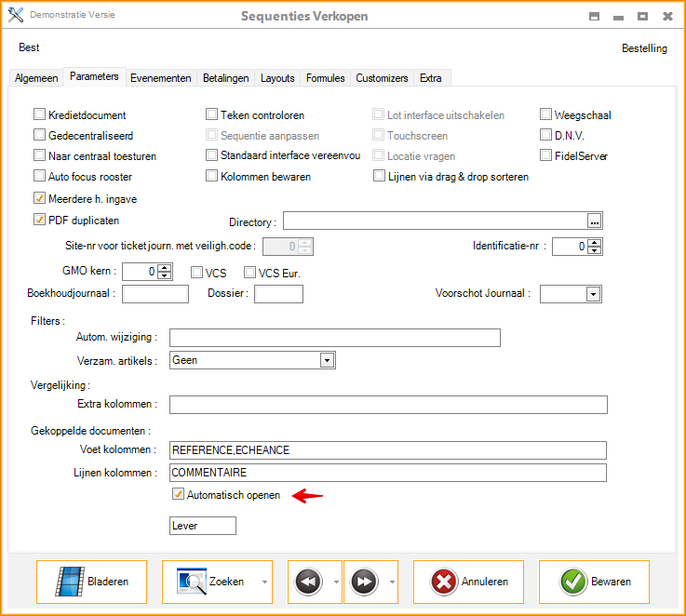The height and width of the screenshot is (616, 686).
Task: Uncheck the Automatisch openen checkbox
Action: (x=178, y=495)
